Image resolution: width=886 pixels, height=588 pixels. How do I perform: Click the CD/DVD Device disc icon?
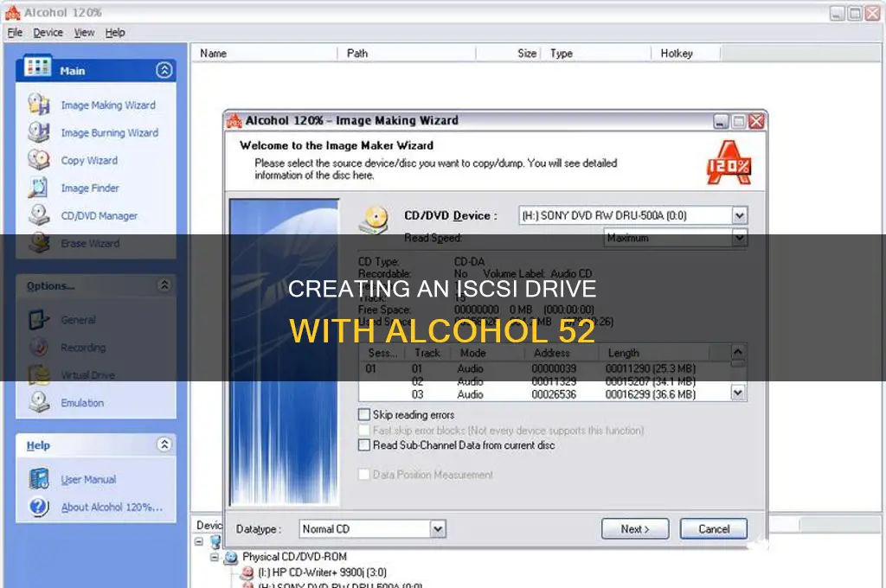pyautogui.click(x=374, y=219)
